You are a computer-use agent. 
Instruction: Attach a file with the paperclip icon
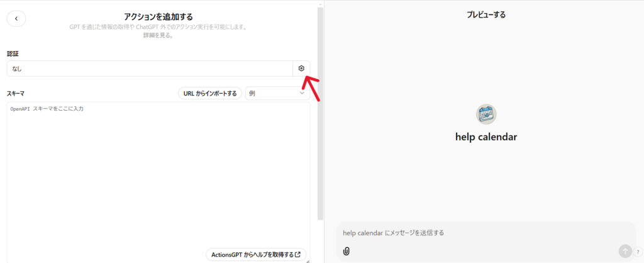coord(347,251)
